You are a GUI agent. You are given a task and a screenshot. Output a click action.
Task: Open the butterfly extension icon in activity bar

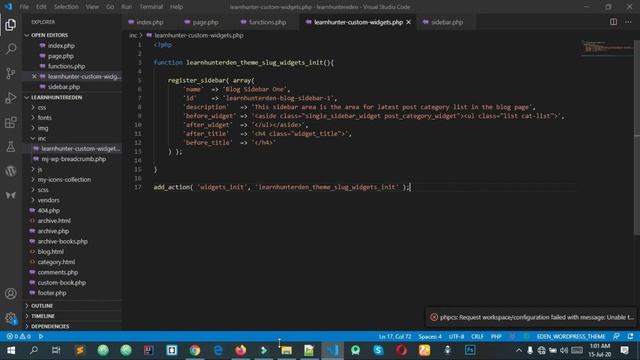tap(11, 195)
